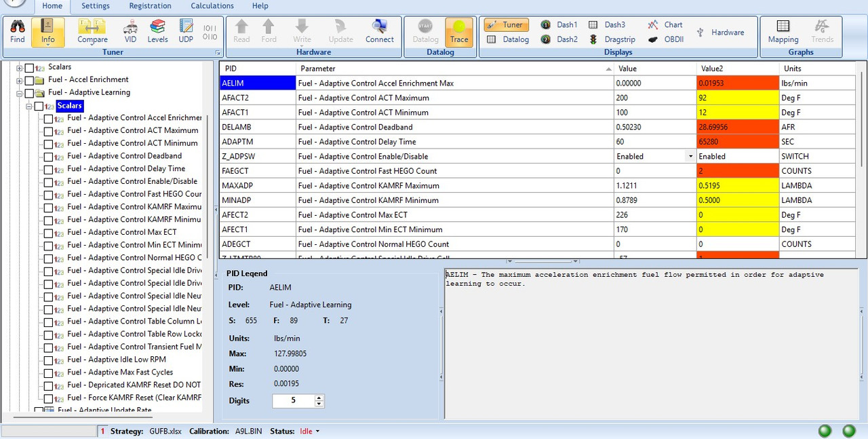Click the Value2 column header
Screen dimensions: 868x439
tap(738, 69)
